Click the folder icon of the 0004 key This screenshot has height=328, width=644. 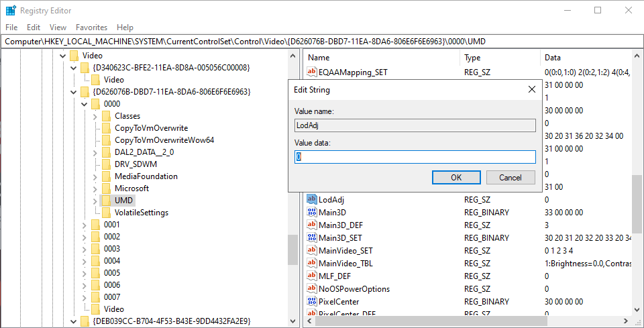pyautogui.click(x=95, y=261)
